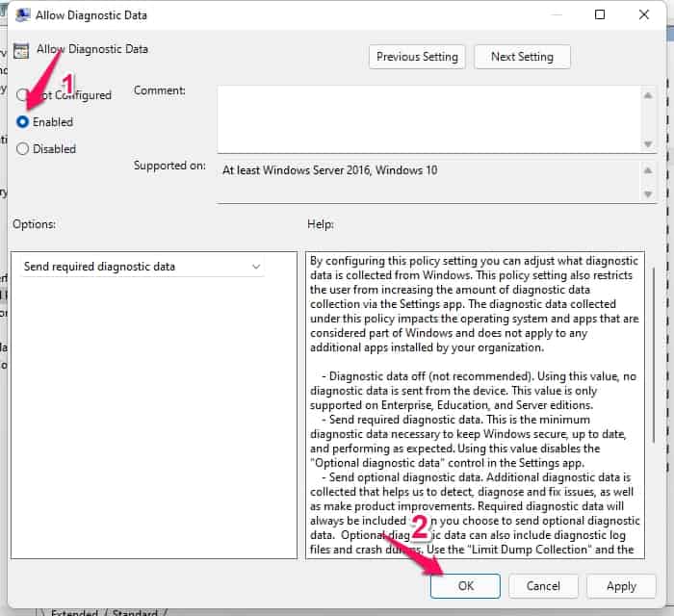
Task: Click the policy icon beside Allow Diagnostic Data heading
Action: (20, 51)
